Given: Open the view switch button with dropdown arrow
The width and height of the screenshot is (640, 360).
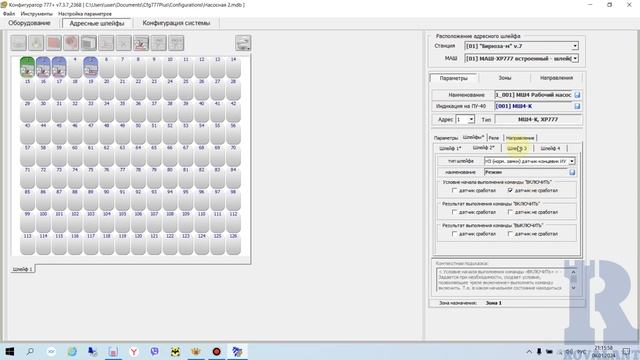Looking at the screenshot, I should coord(243,43).
